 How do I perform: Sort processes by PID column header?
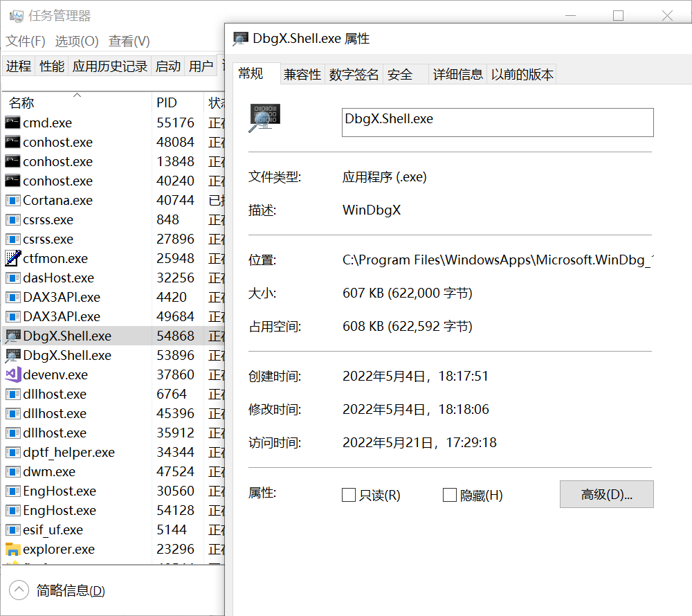177,102
